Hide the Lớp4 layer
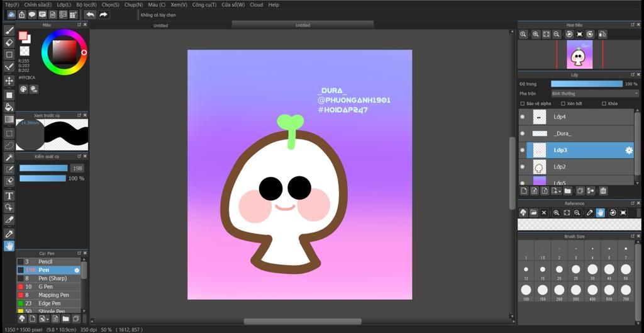 point(523,116)
